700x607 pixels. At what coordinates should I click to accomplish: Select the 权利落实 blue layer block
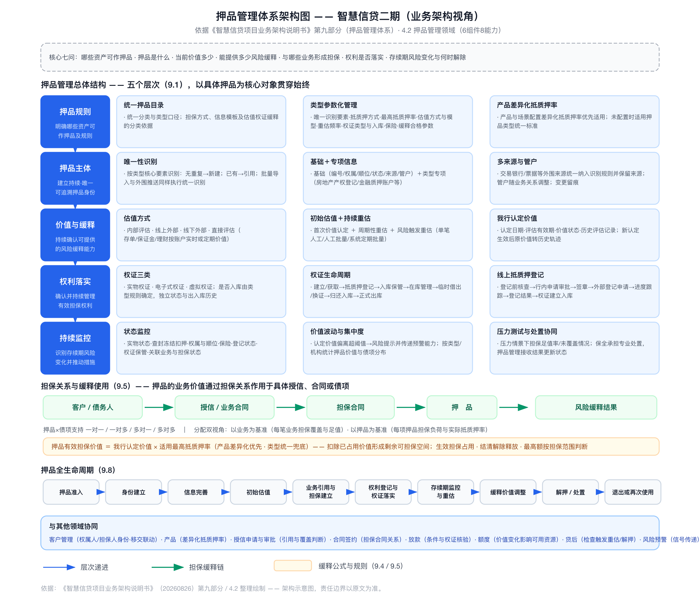pyautogui.click(x=75, y=291)
